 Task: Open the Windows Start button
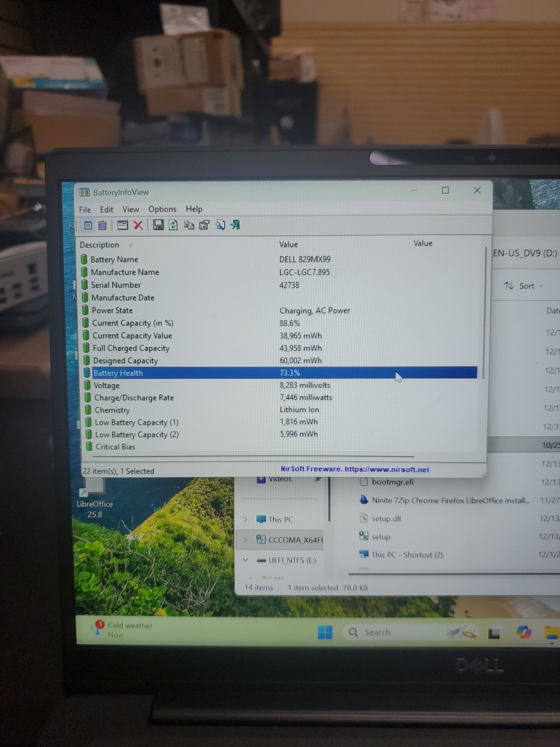tap(325, 632)
